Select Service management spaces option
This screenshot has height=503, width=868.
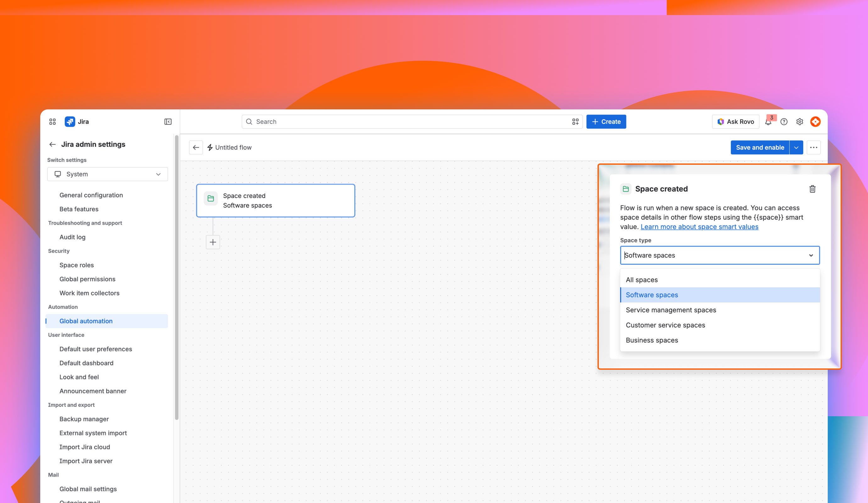[x=720, y=310]
